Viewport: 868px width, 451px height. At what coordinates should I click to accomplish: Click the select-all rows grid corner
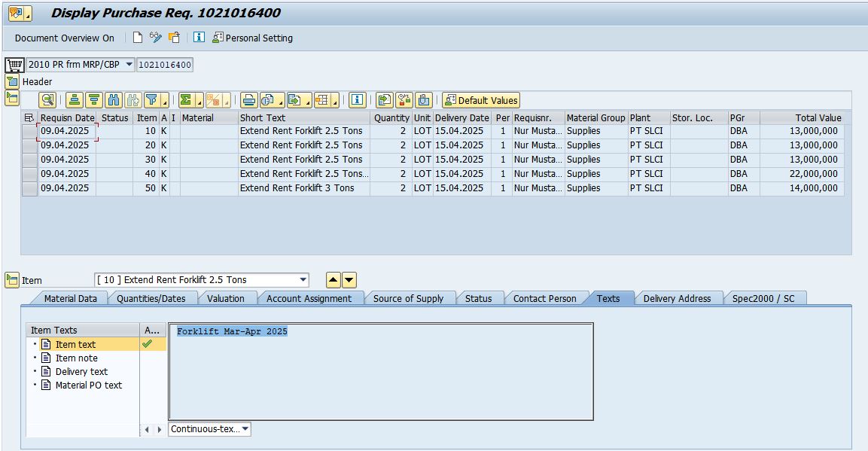click(x=29, y=117)
